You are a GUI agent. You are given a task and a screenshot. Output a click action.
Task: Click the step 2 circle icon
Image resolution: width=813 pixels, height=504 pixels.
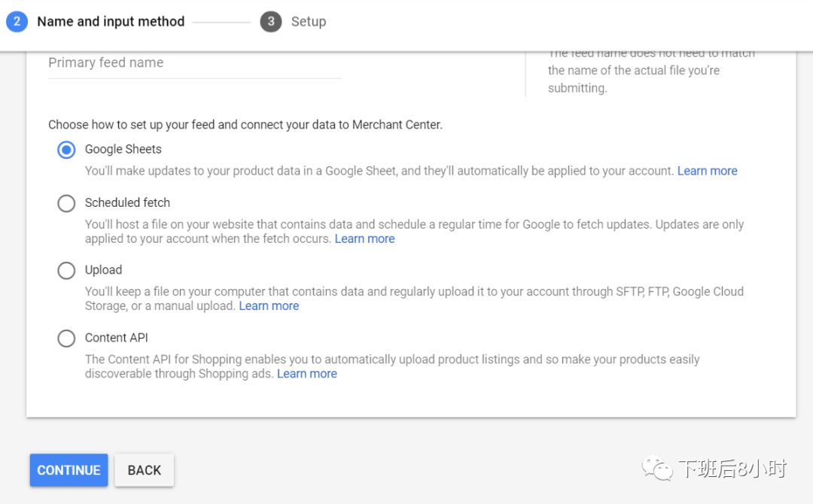coord(17,22)
